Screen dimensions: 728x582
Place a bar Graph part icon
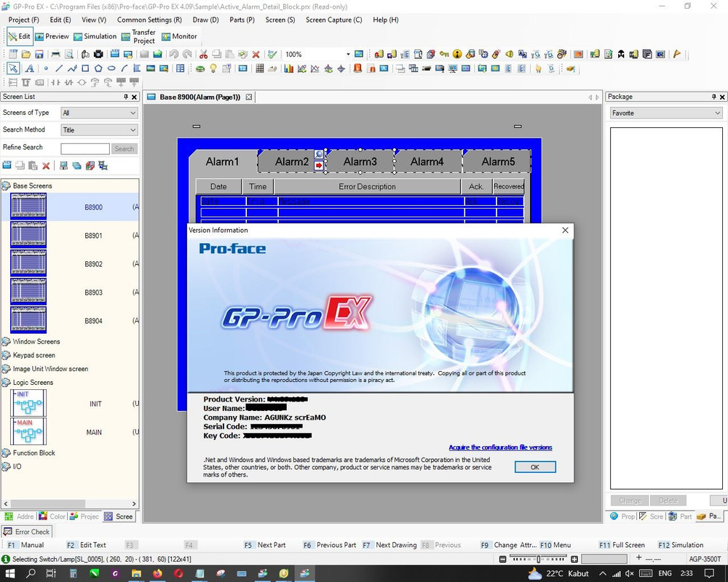[289, 68]
